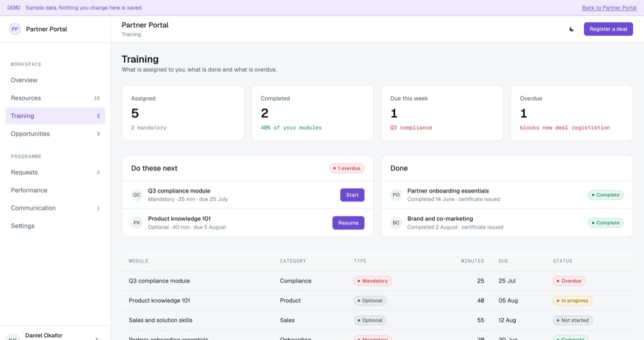The image size is (644, 340).
Task: Open the Requests page
Action: click(55, 172)
